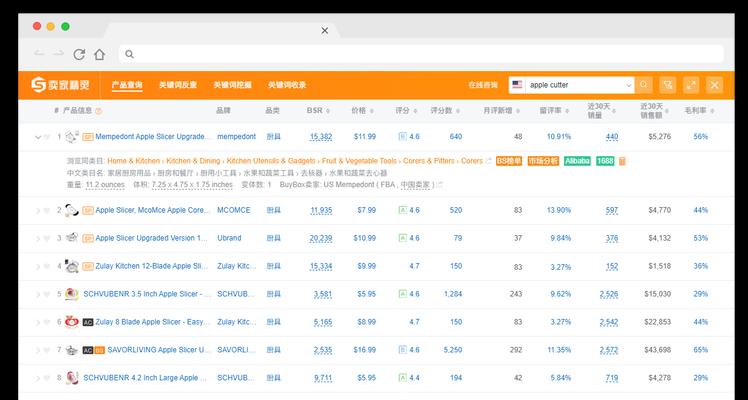Screen dimensions: 748x400
Task: Click the orange search magnifier button
Action: point(644,85)
